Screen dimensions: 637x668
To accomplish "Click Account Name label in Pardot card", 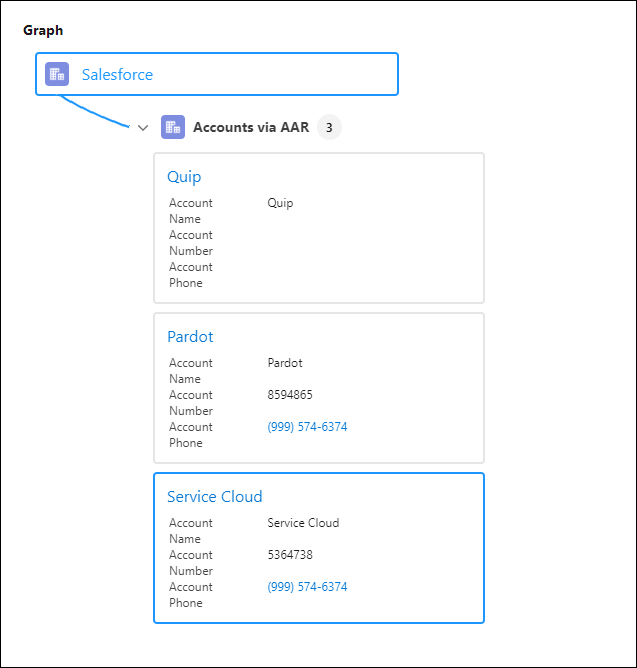I will (190, 371).
